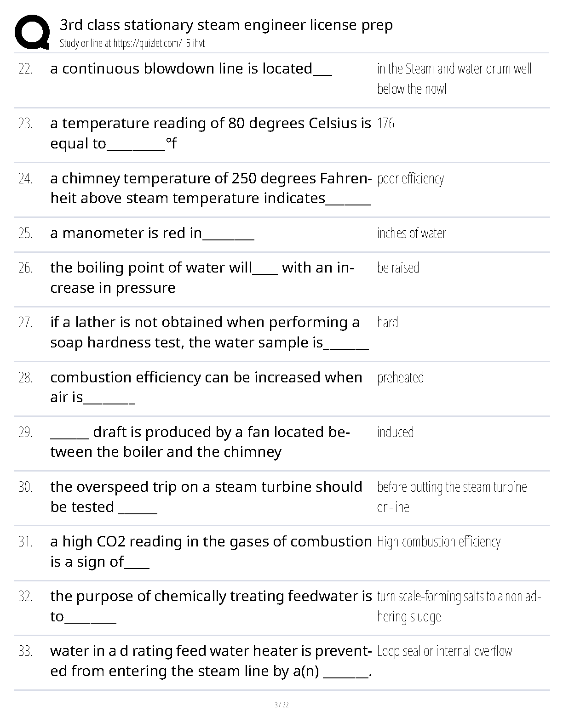Screen dimensions: 563x728
Task: Click the answer 'Loop seal or internal overflow'
Action: (x=444, y=651)
